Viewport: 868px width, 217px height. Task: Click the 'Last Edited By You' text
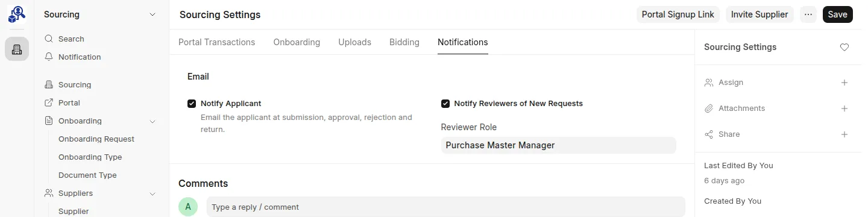[x=738, y=165]
